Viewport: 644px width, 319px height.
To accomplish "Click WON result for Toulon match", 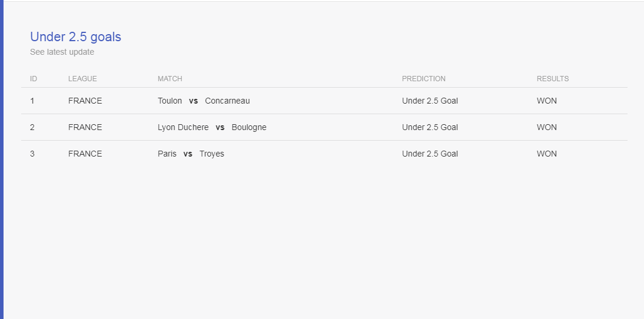I will [x=547, y=101].
